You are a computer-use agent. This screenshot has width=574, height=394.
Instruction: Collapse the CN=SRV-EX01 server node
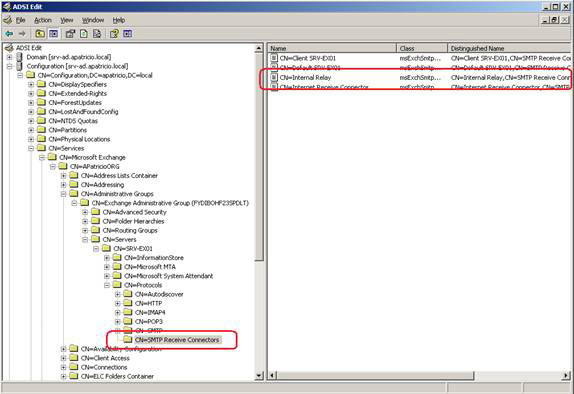(x=96, y=248)
